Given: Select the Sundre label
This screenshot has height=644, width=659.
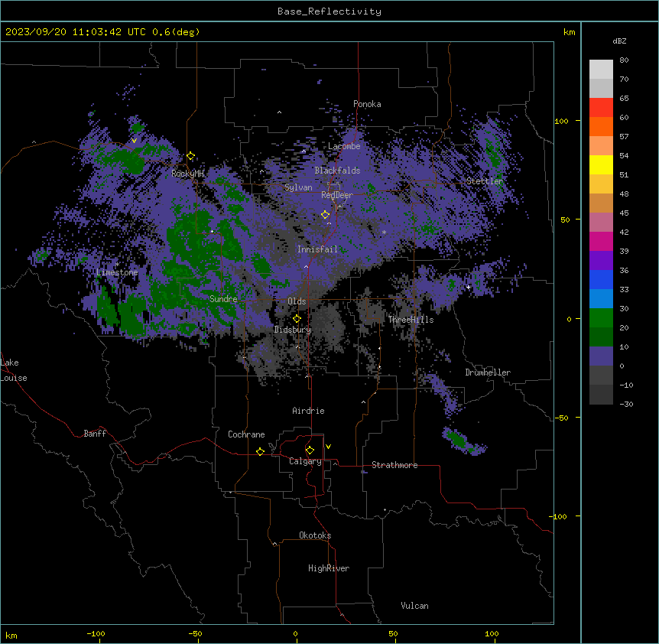Looking at the screenshot, I should (x=223, y=299).
